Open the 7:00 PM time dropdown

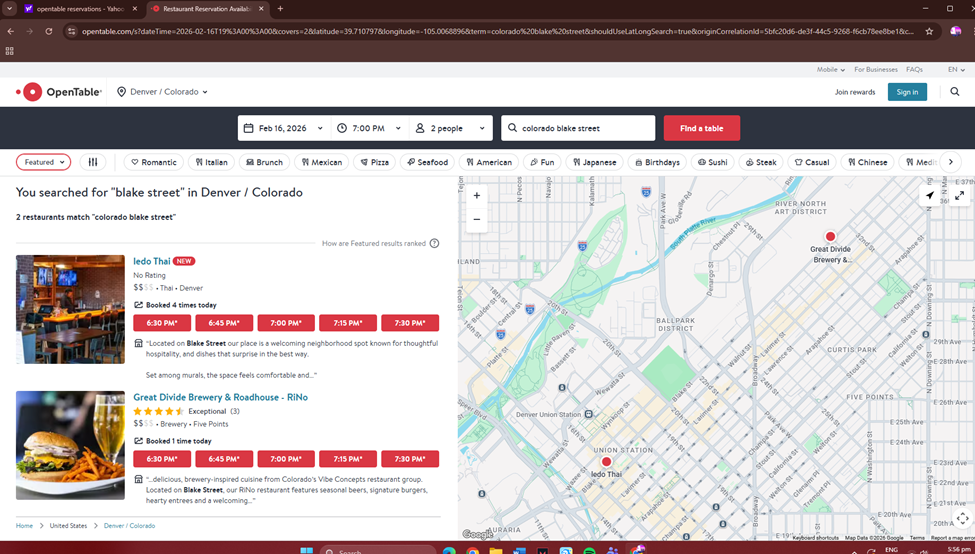click(x=370, y=128)
